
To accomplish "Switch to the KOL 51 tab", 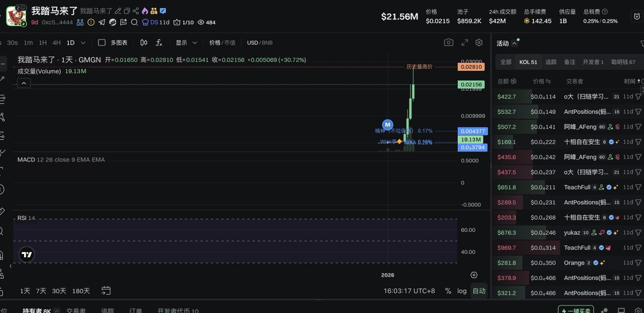I will [528, 62].
